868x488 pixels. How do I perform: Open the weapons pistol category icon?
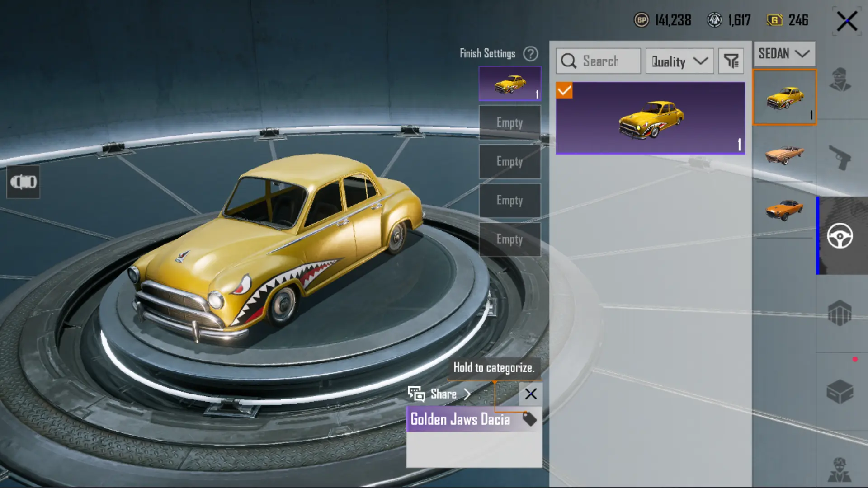pyautogui.click(x=840, y=157)
